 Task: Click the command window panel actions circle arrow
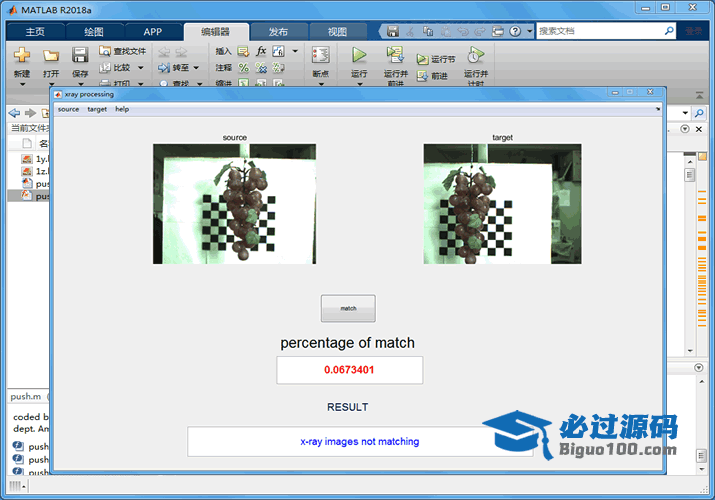[x=699, y=367]
